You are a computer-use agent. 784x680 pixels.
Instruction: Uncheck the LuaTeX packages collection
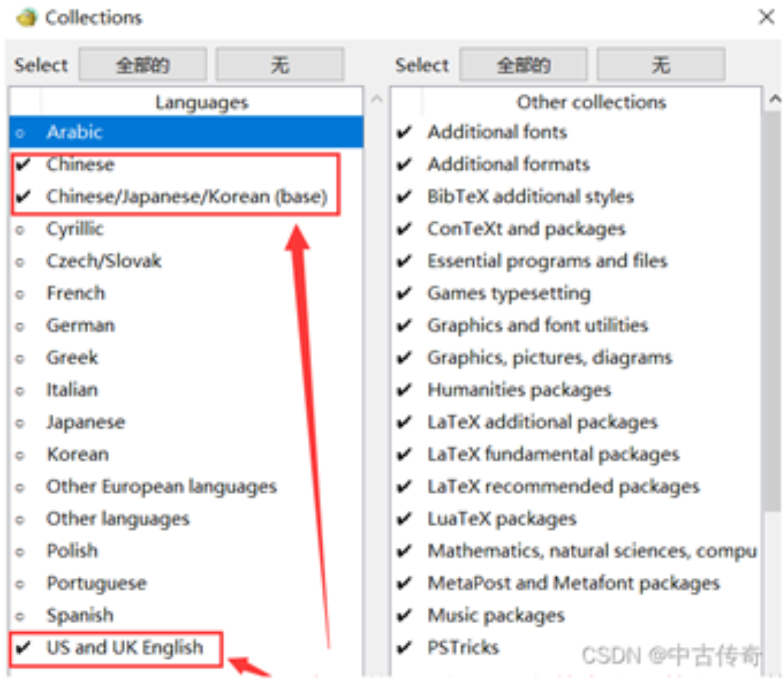(x=576, y=519)
